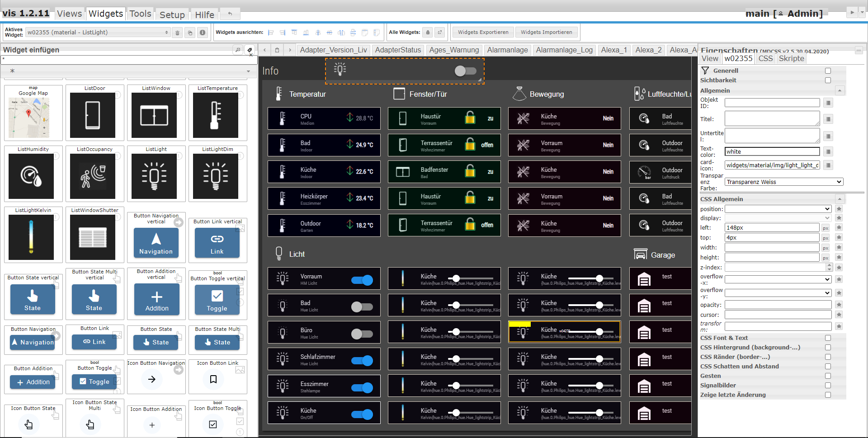Click the picker icon beside card-icon field
Screen dimensions: 868x438
(828, 165)
